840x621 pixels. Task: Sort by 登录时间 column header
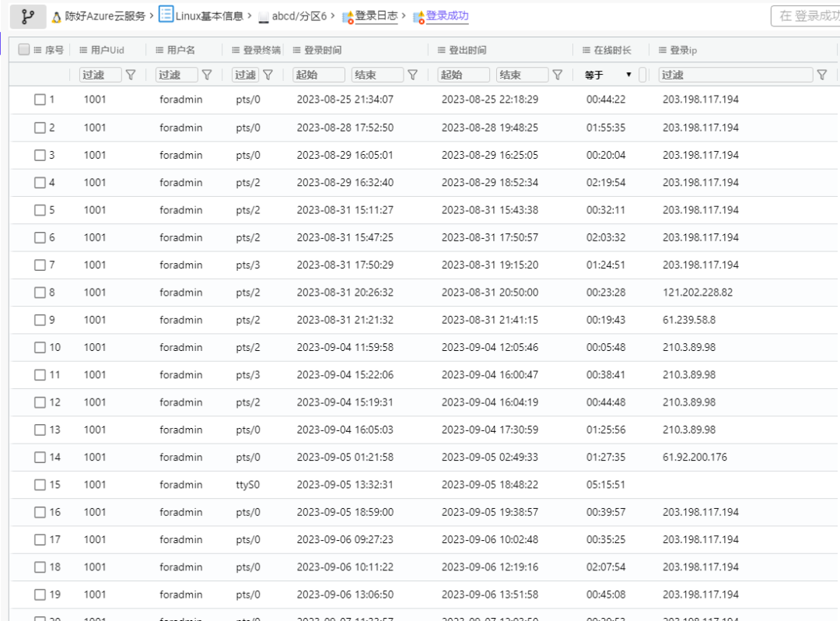click(323, 50)
